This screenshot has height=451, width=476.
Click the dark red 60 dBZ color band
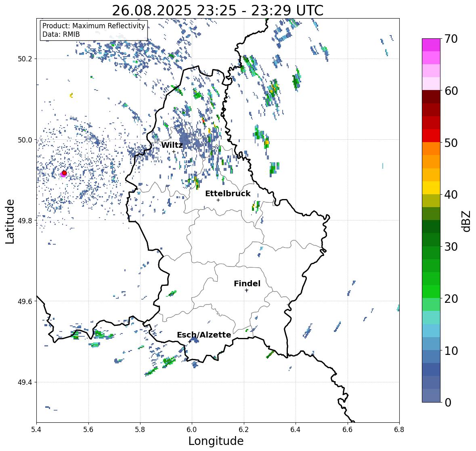(x=431, y=97)
